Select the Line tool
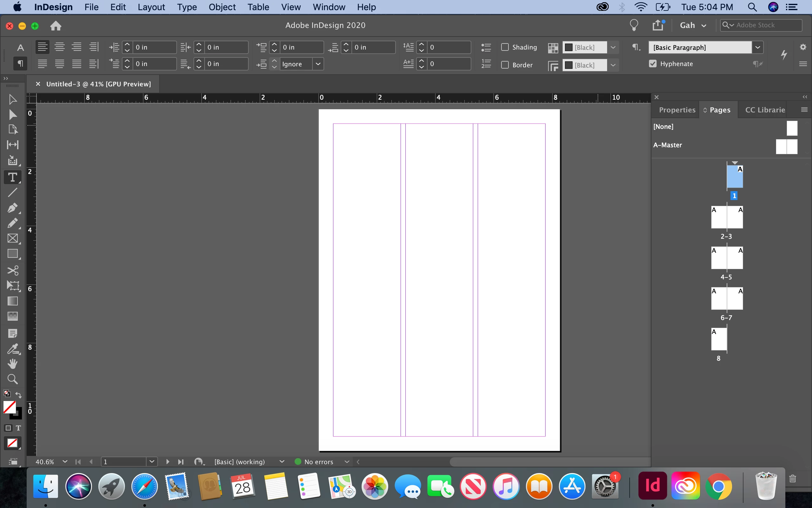This screenshot has width=812, height=508. click(12, 192)
